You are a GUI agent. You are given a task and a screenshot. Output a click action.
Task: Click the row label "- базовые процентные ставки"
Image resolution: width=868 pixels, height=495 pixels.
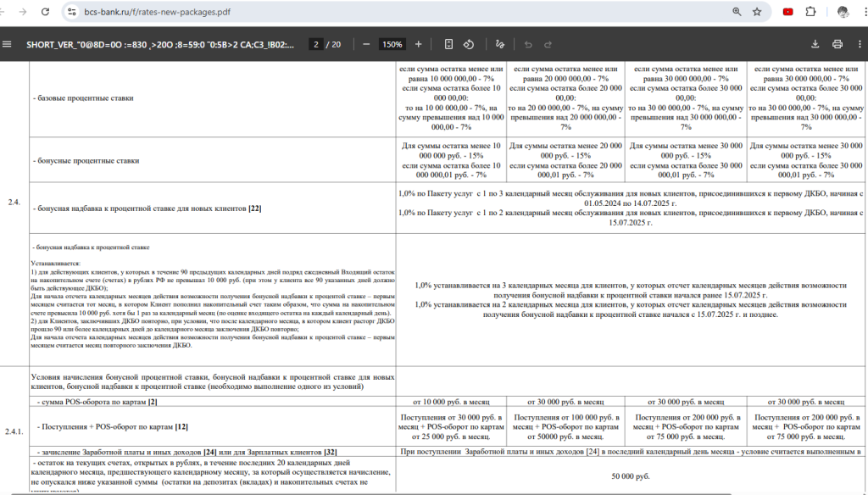point(83,98)
